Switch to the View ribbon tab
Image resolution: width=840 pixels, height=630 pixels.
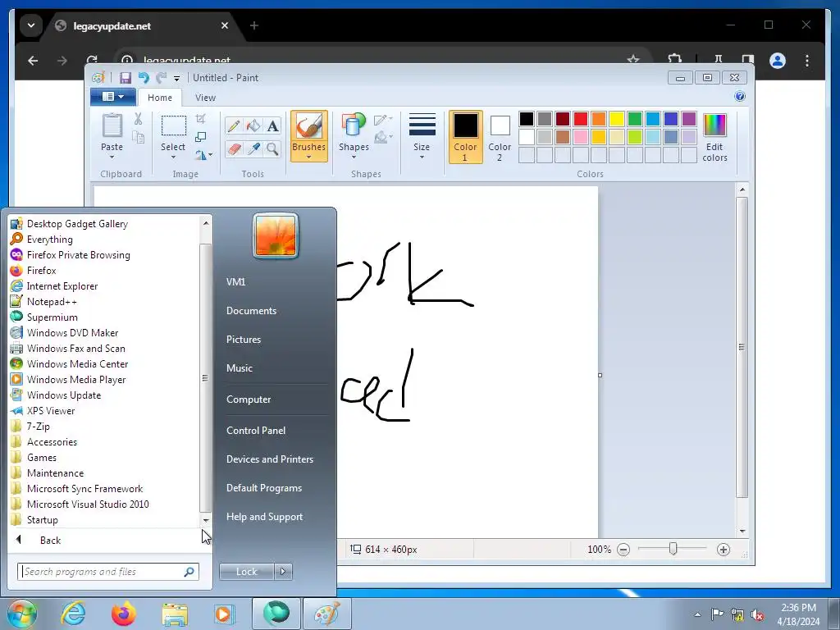coord(205,98)
